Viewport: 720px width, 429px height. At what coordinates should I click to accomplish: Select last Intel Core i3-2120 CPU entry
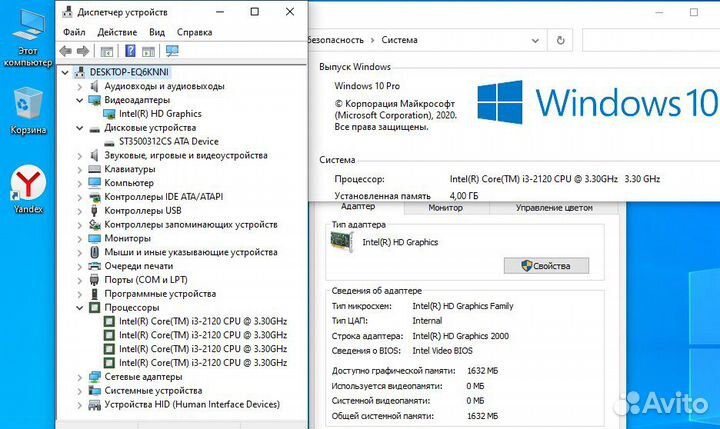click(203, 362)
